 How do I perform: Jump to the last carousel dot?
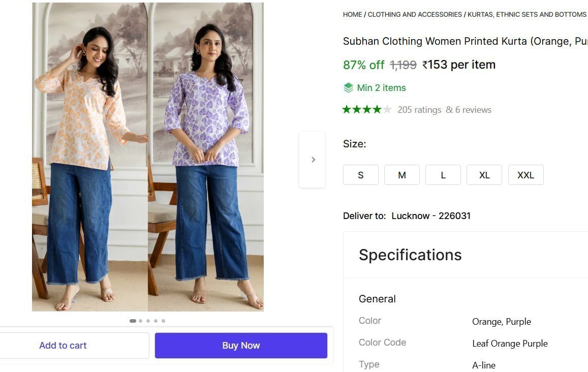[163, 321]
